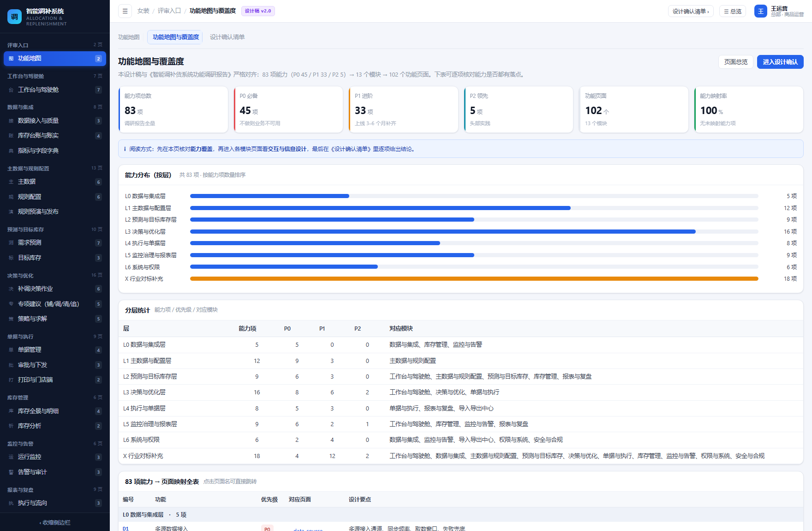Viewport: 812px width, 531px height.
Task: Collapse the sidebar via 收缩侧边栏
Action: click(55, 523)
